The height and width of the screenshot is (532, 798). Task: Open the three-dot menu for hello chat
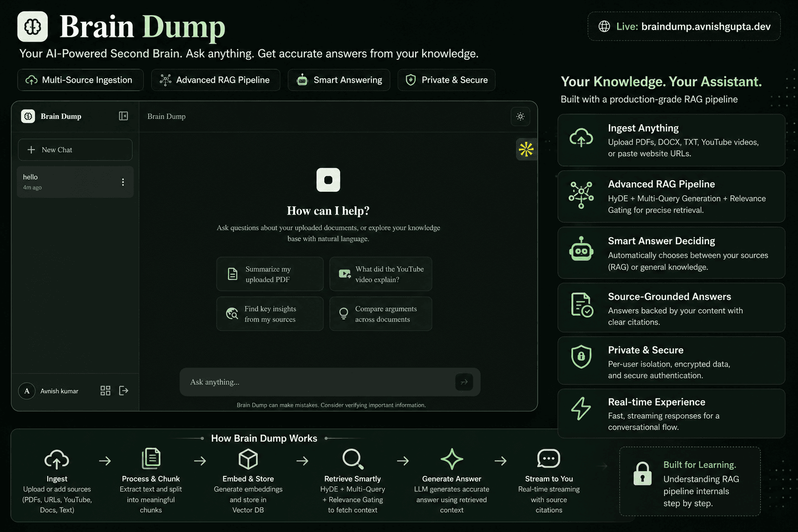(x=123, y=182)
